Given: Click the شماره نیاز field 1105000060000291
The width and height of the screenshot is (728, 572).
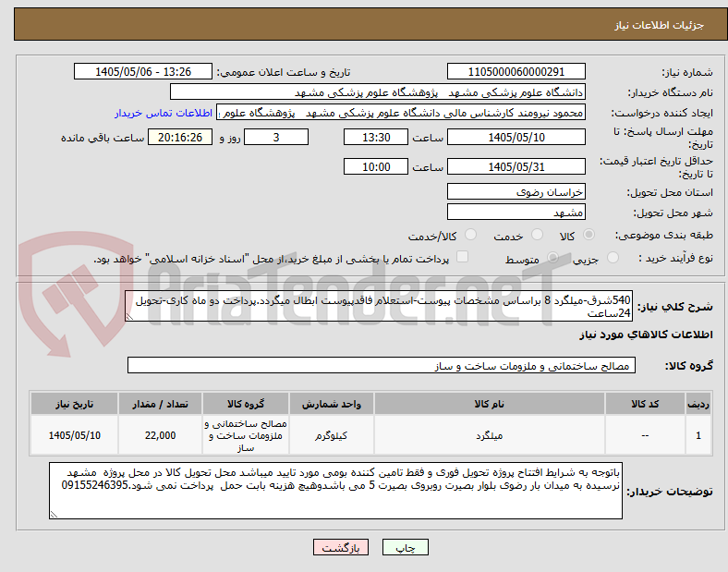Looking at the screenshot, I should click(516, 71).
